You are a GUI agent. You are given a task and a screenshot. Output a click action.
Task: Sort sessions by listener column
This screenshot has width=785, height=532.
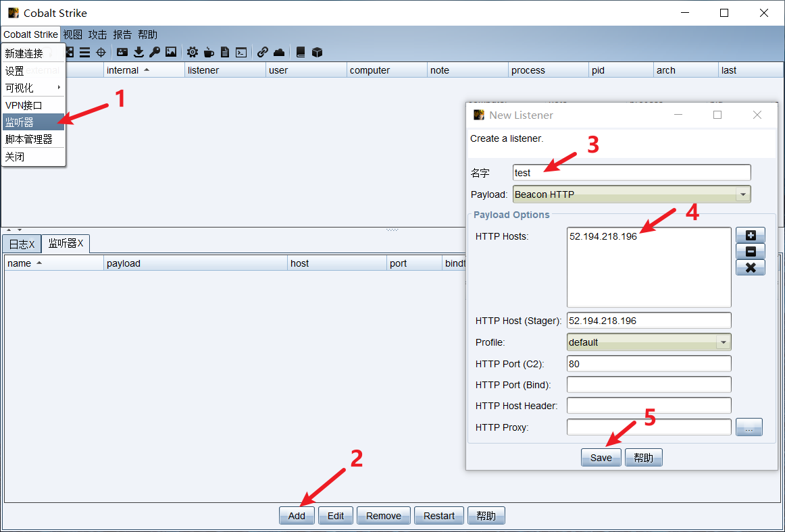point(225,70)
